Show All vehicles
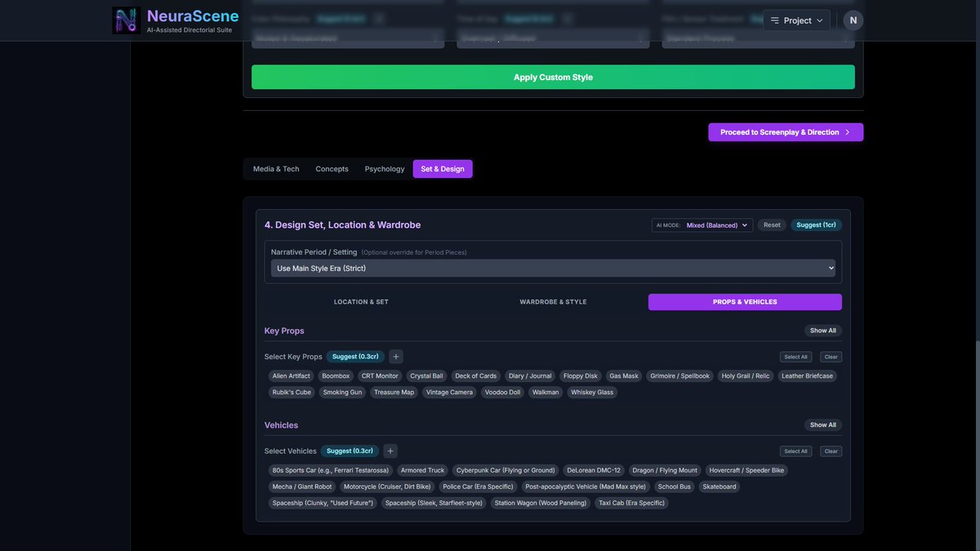This screenshot has height=551, width=980. (x=823, y=424)
